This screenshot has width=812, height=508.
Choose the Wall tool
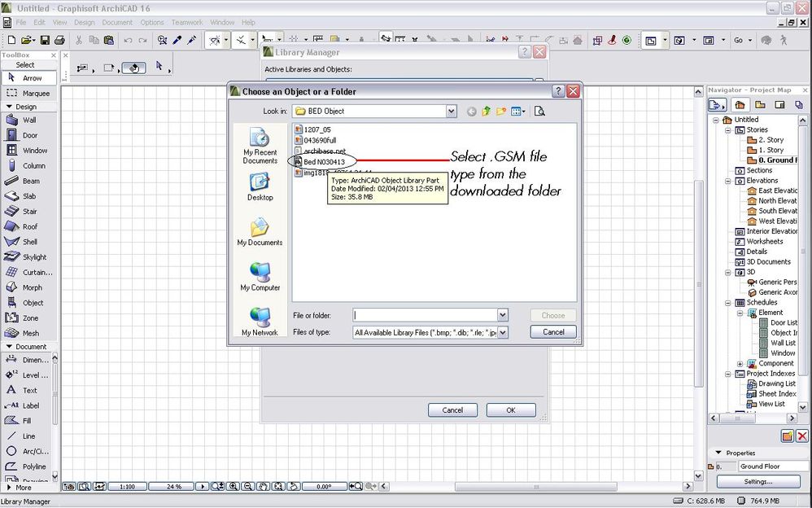[29, 120]
